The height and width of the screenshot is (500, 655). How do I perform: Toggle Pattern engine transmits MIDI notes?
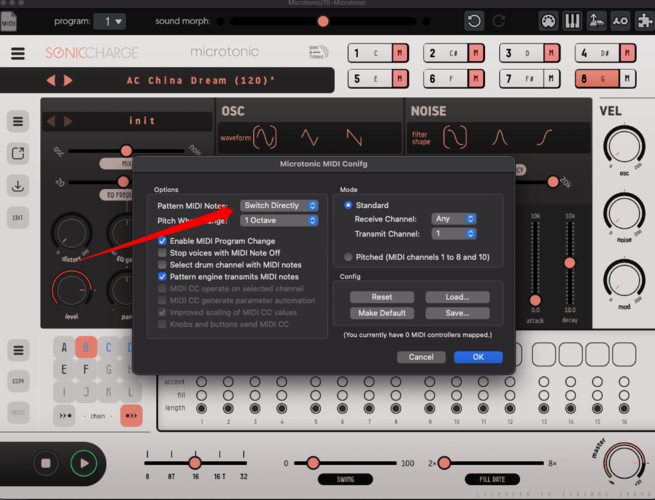[162, 277]
